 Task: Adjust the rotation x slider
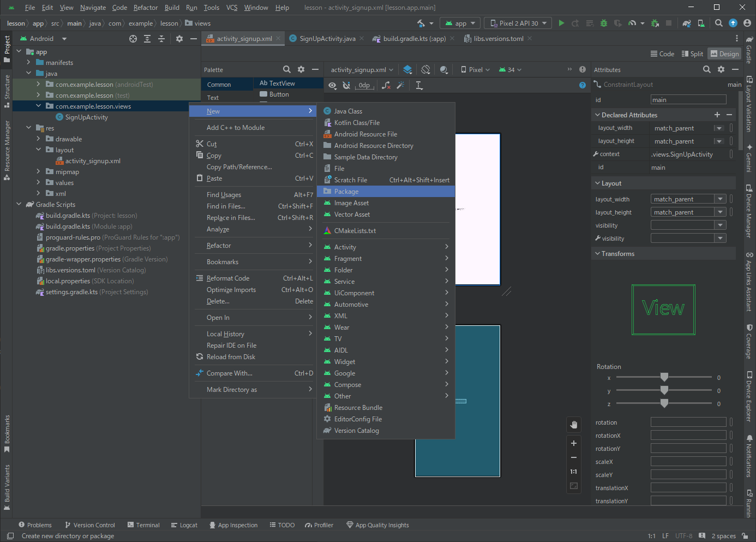(x=664, y=377)
